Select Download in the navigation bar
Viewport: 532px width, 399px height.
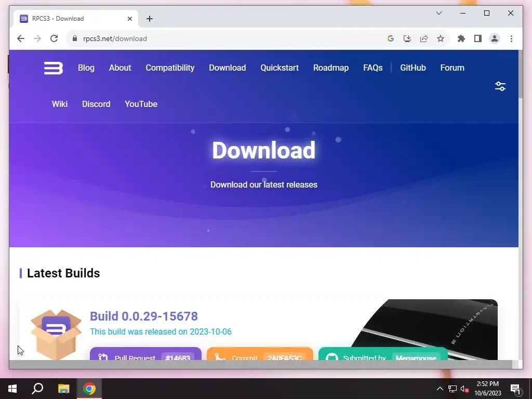(228, 68)
